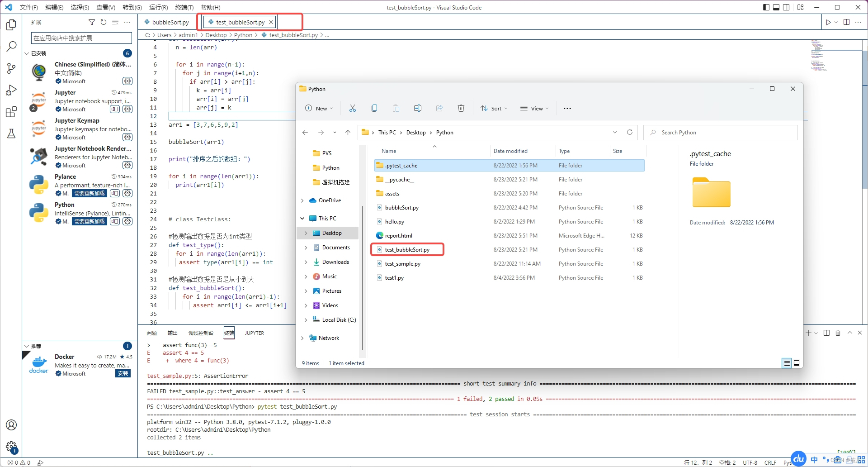Click CRLF line ending in status bar
This screenshot has height=467, width=868.
point(770,462)
